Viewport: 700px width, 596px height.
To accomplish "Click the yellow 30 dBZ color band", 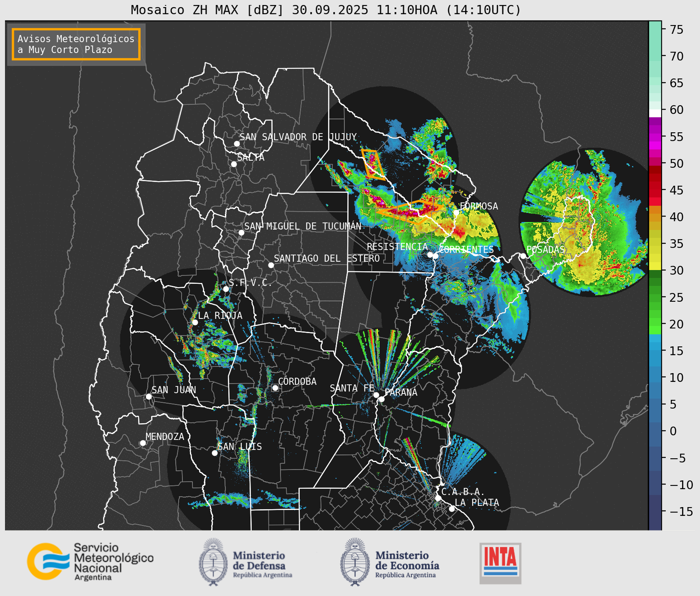I will [x=655, y=266].
